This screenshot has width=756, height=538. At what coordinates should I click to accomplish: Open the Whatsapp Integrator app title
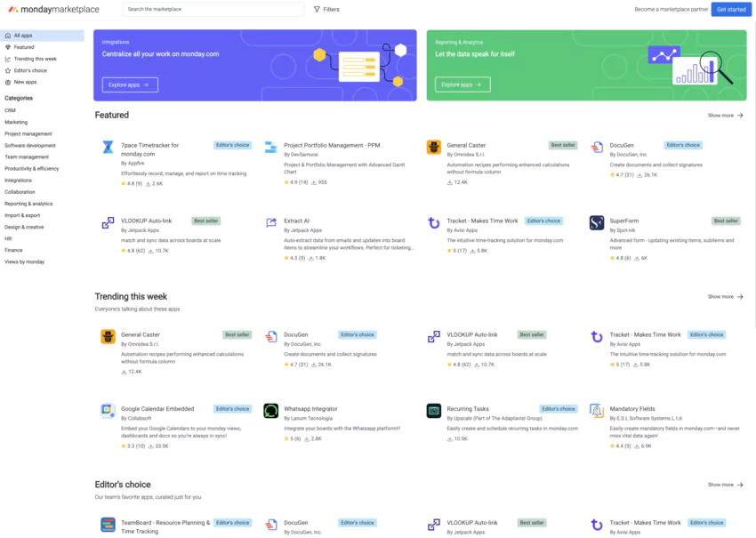point(310,409)
